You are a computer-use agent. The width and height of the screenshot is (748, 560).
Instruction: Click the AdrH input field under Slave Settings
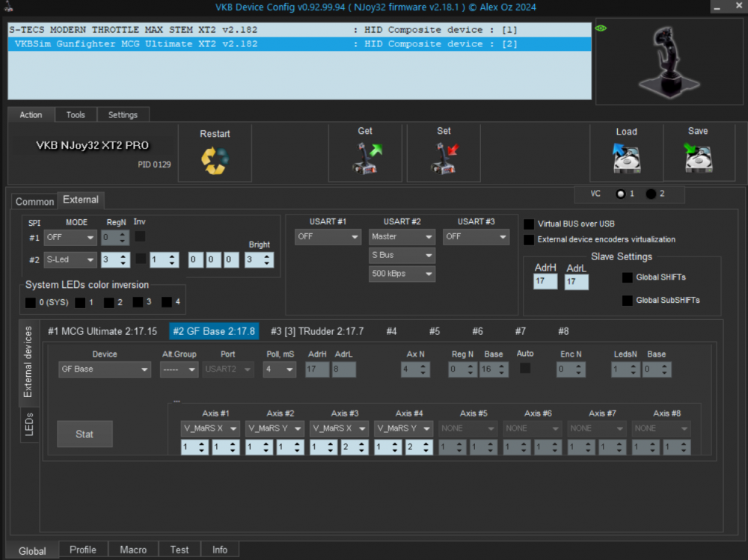tap(545, 282)
